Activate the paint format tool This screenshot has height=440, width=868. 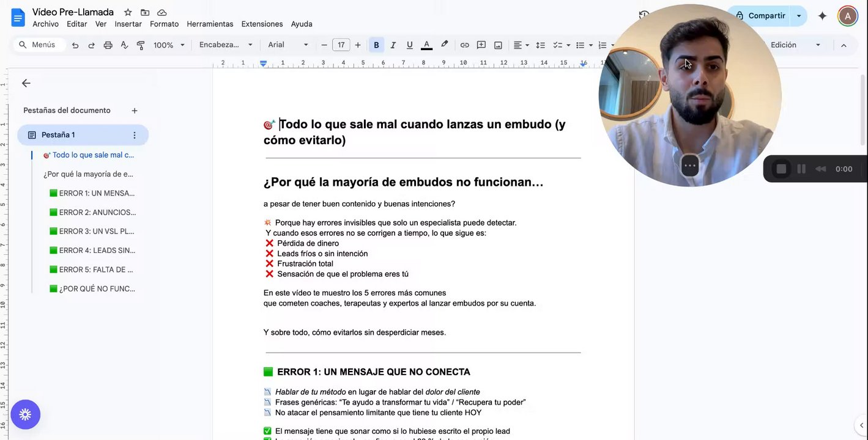click(141, 45)
